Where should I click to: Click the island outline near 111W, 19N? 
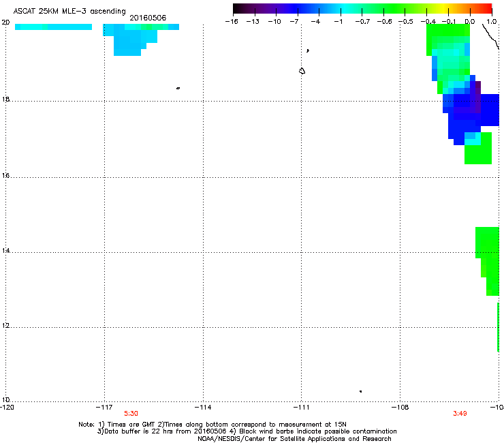point(302,71)
